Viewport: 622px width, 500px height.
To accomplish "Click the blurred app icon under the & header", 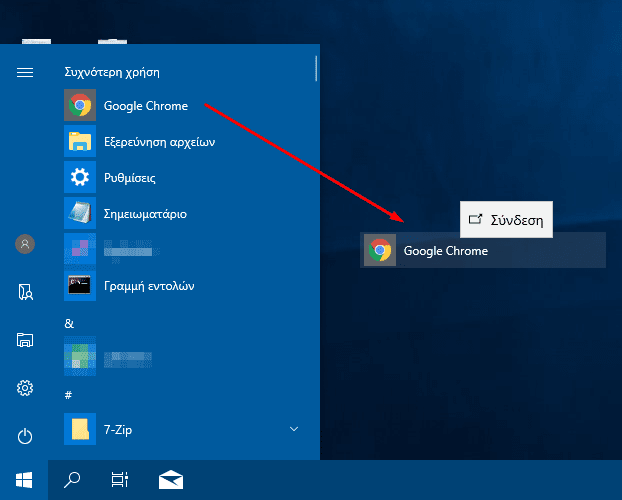I will pos(80,356).
